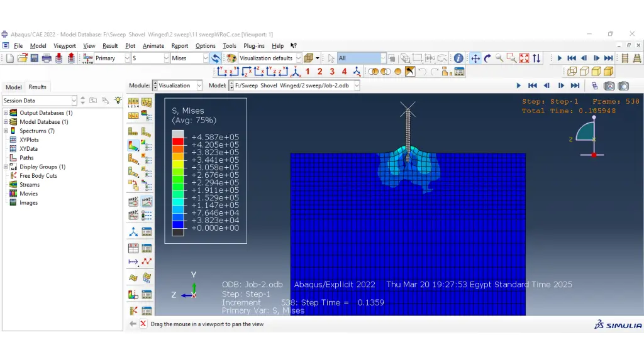Open the Model Job-2.odb dropdown

coord(294,85)
